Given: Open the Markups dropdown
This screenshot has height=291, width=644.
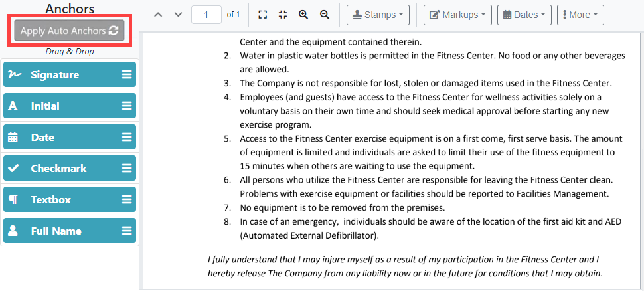Looking at the screenshot, I should [x=457, y=15].
